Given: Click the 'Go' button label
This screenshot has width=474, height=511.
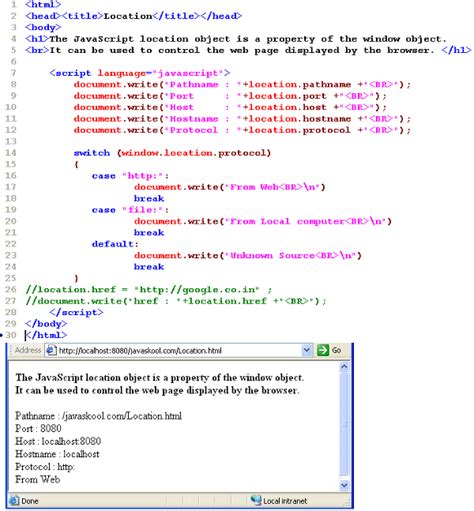Looking at the screenshot, I should (336, 350).
